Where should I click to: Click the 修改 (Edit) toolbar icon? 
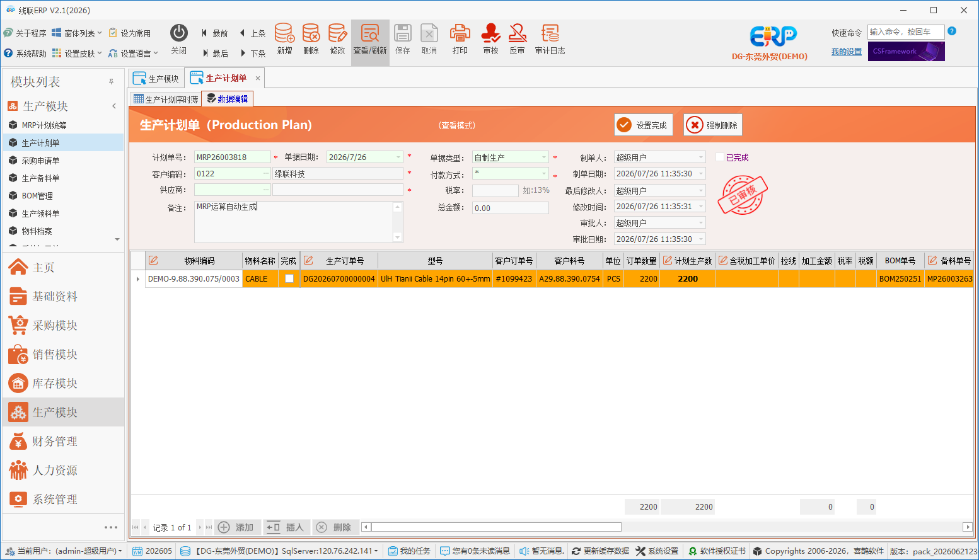click(x=337, y=39)
